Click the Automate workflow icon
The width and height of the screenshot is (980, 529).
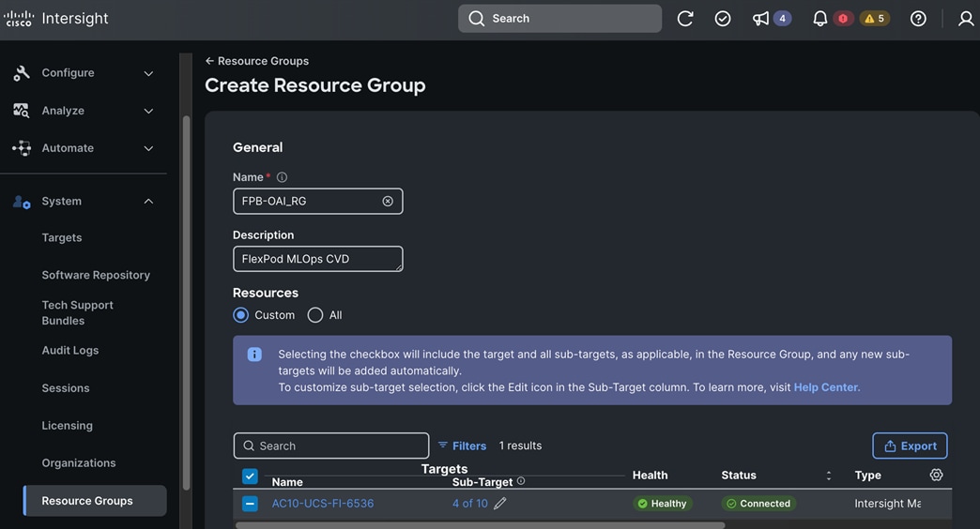coord(22,148)
